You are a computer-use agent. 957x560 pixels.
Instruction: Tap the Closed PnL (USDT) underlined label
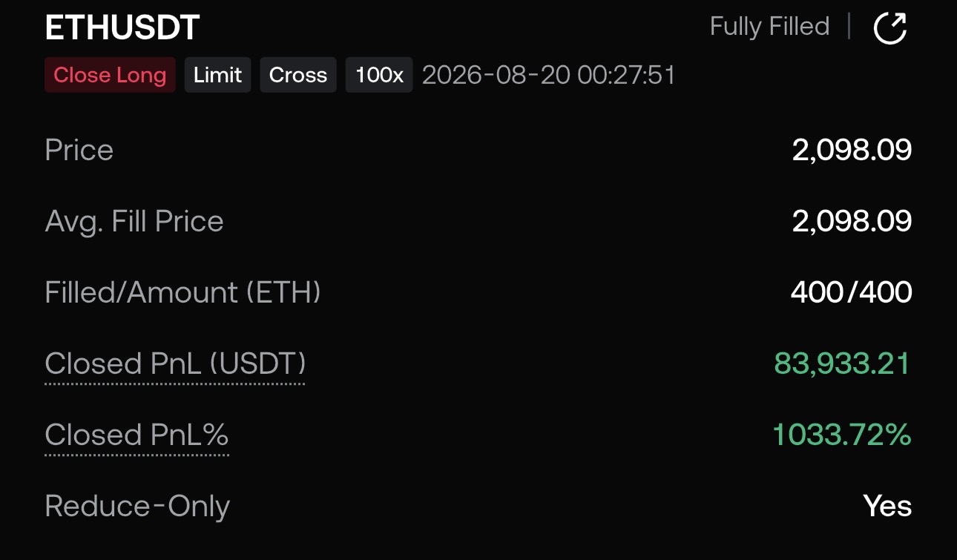pos(175,364)
